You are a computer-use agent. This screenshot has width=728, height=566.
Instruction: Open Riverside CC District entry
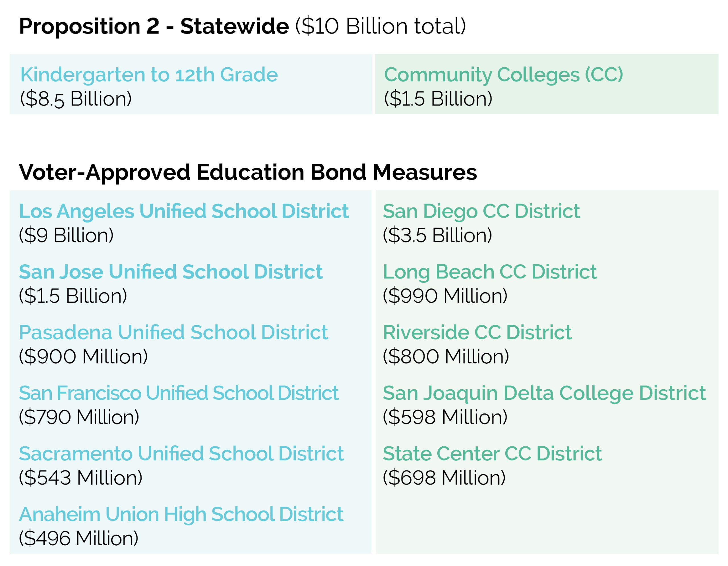tap(477, 332)
